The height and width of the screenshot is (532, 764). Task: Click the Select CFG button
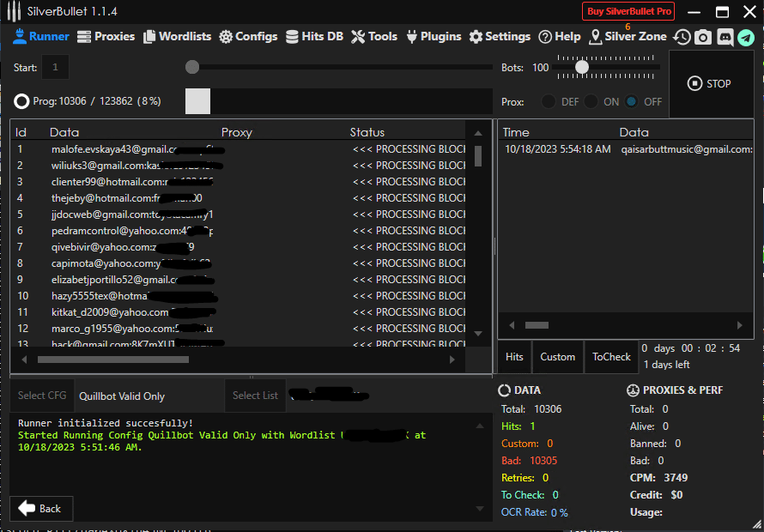tap(42, 396)
